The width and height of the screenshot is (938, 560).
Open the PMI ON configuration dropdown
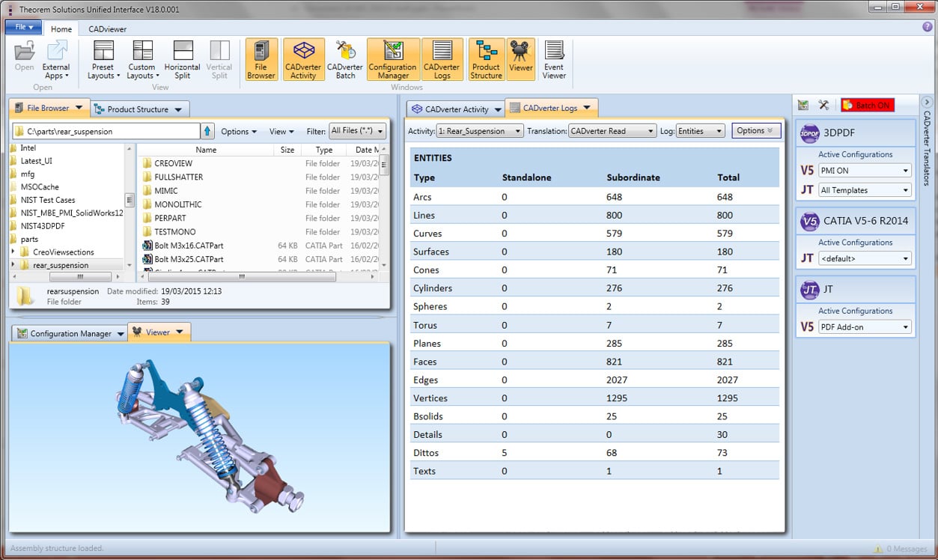click(864, 171)
